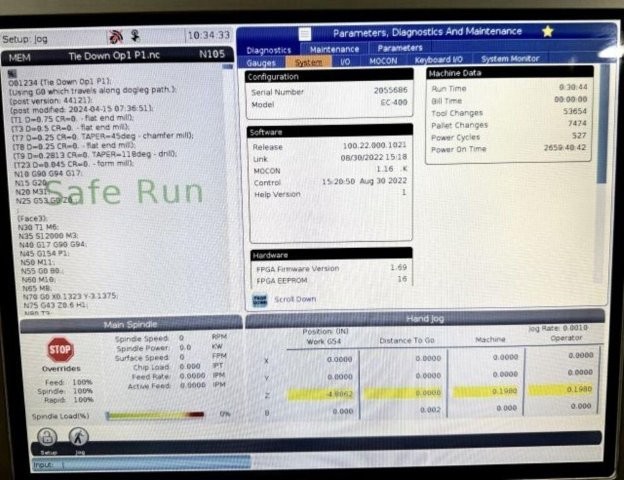Screen dimensions: 624x480
Task: Click B Distance To Go 0.002
Action: tap(430, 410)
